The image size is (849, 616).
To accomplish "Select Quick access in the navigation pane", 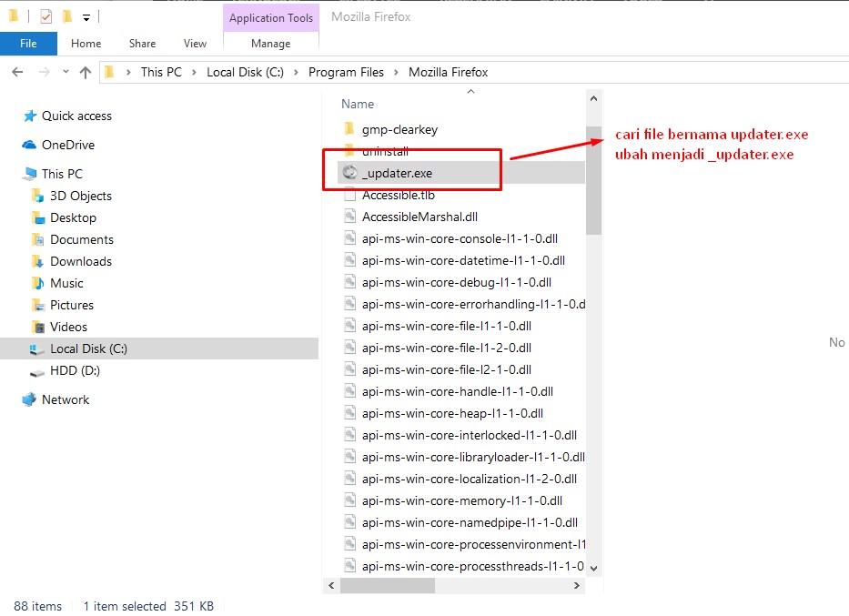I will (76, 116).
